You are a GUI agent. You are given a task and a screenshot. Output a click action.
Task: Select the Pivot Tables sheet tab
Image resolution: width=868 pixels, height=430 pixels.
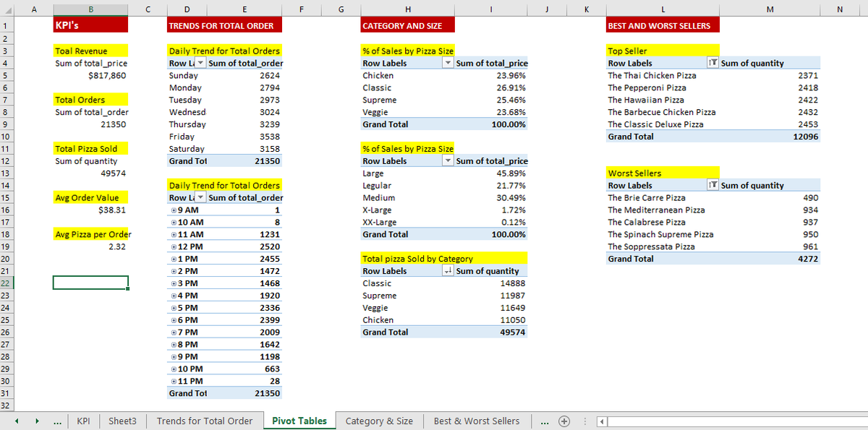[299, 421]
